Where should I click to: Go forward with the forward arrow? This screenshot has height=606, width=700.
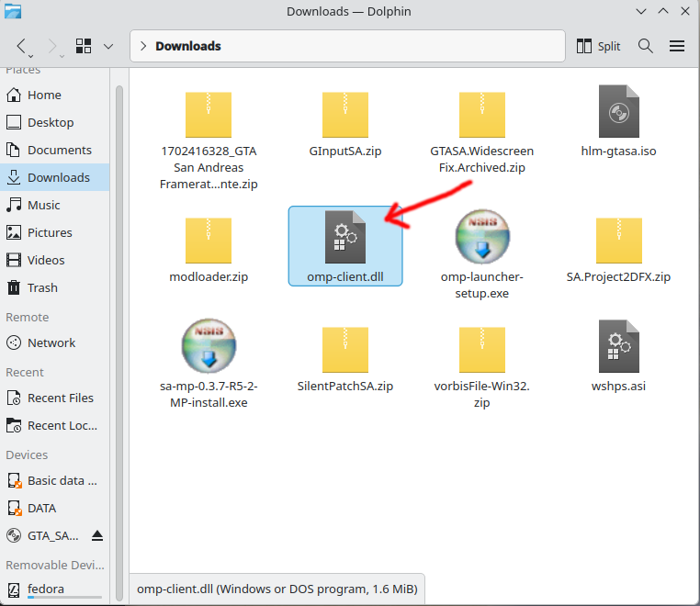[52, 46]
